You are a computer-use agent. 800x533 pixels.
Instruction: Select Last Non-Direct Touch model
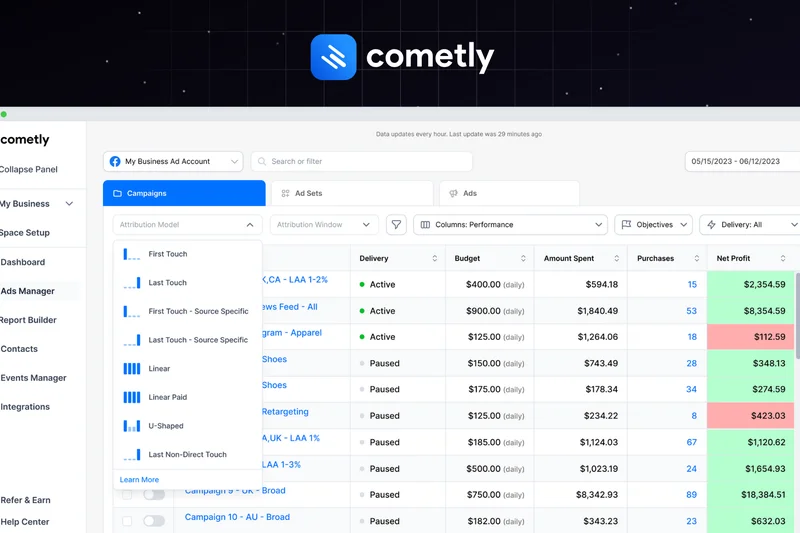(187, 454)
